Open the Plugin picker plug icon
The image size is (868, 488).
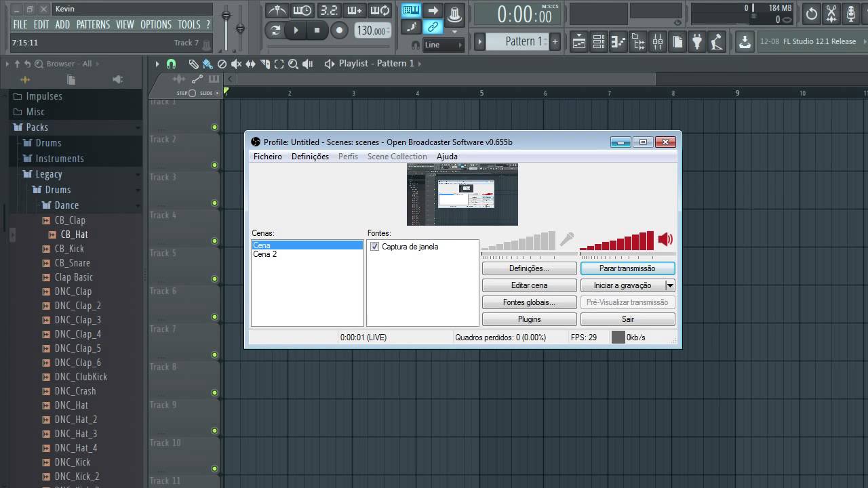pos(697,42)
